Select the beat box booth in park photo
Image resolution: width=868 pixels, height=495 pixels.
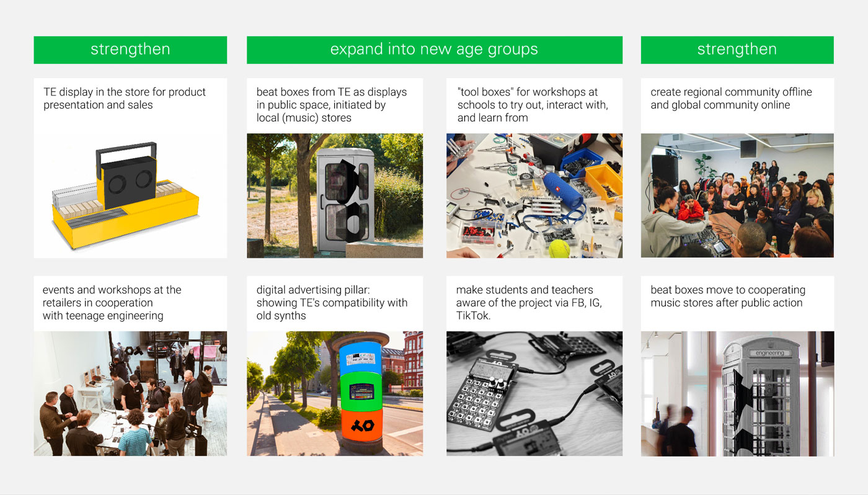click(x=335, y=196)
